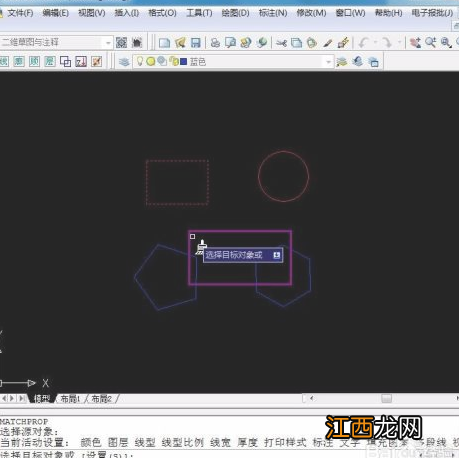Open the 绘图(D) menu

coord(235,13)
